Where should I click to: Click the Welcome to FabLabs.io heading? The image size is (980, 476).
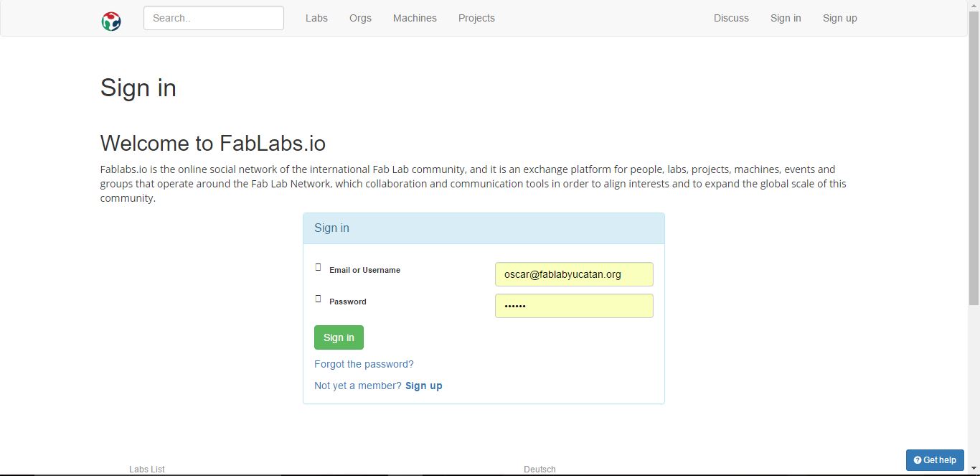point(213,143)
